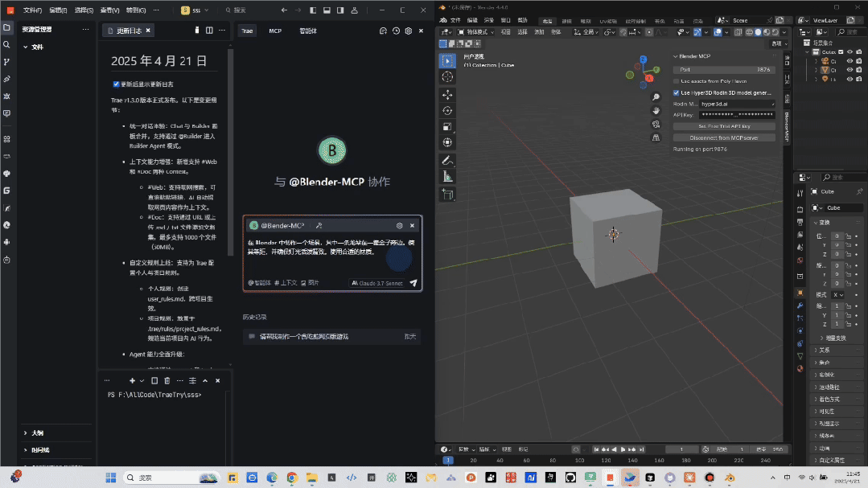Switch to the MCP tab in Trae
The height and width of the screenshot is (488, 868).
[275, 31]
